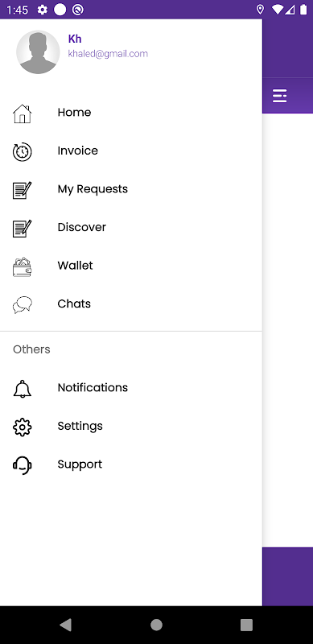Open My Requests menu entry

click(x=131, y=189)
